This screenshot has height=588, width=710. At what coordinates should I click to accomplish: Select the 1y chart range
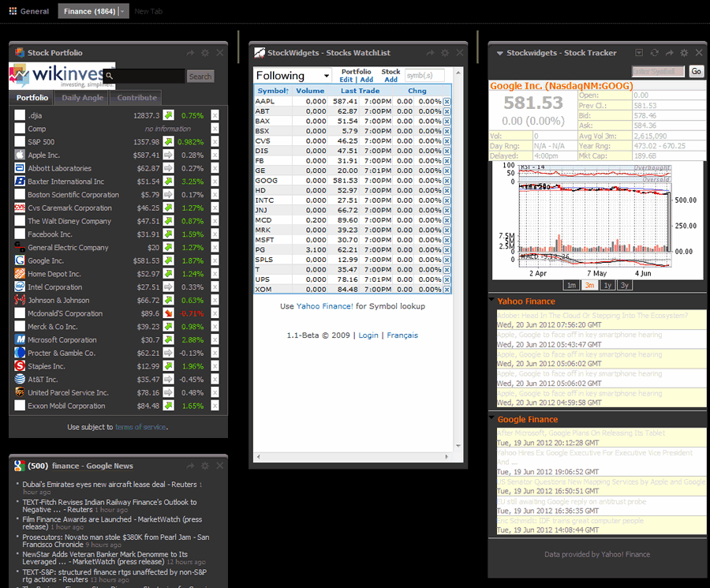(x=607, y=286)
